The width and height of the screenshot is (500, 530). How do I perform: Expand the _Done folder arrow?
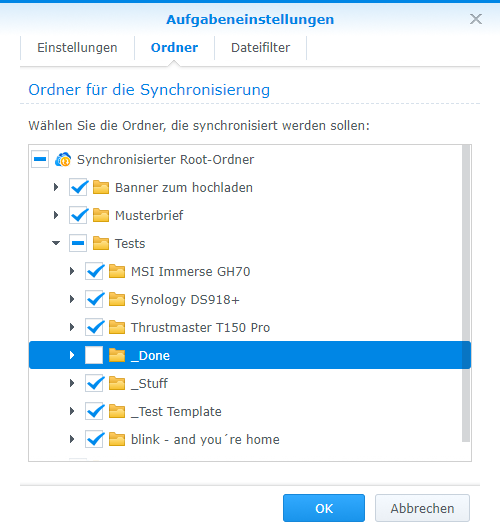pos(72,355)
